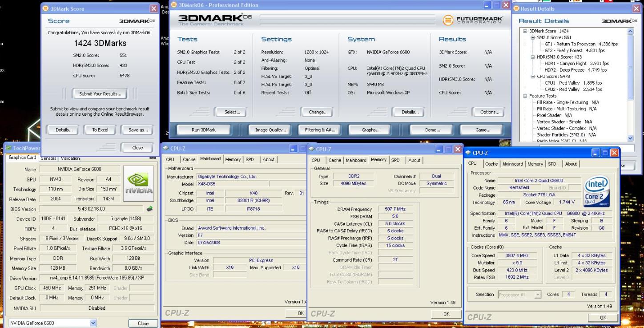644x328 pixels.
Task: Click the TechPowerUp GPU-Z title bar icon
Action: click(x=8, y=148)
